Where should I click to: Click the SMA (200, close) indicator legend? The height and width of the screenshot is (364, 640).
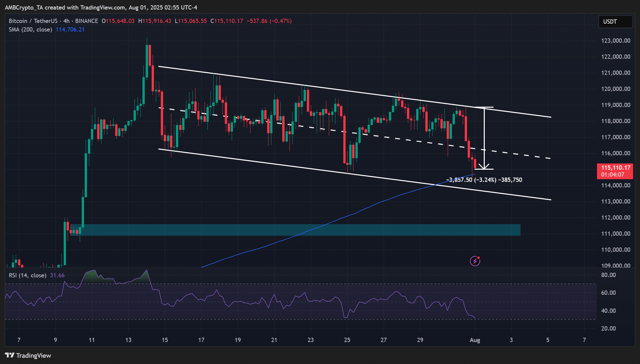tap(30, 30)
